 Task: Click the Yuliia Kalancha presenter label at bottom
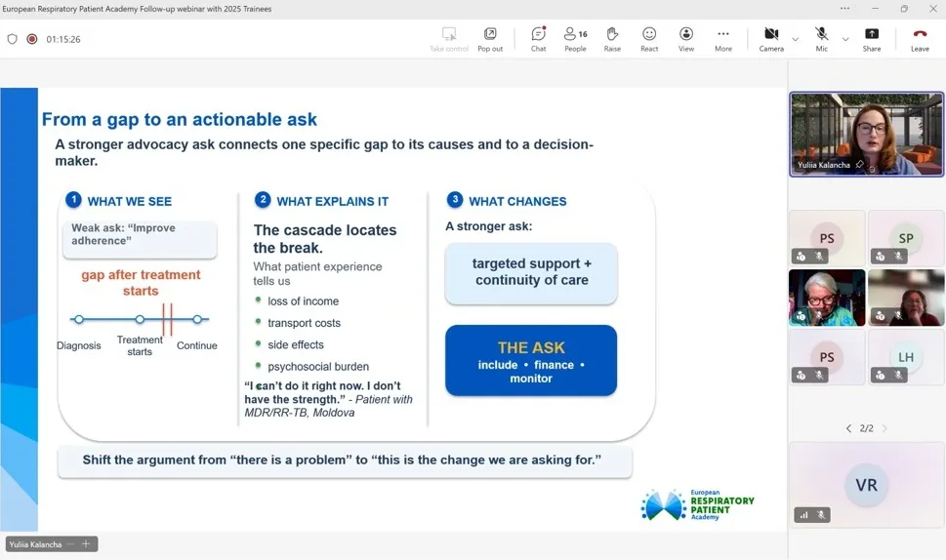click(x=35, y=544)
